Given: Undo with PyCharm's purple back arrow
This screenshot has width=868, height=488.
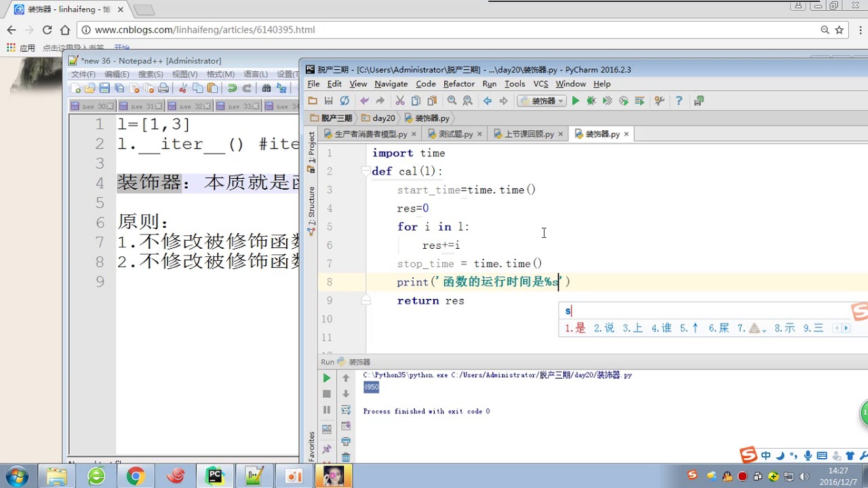Looking at the screenshot, I should pyautogui.click(x=364, y=101).
